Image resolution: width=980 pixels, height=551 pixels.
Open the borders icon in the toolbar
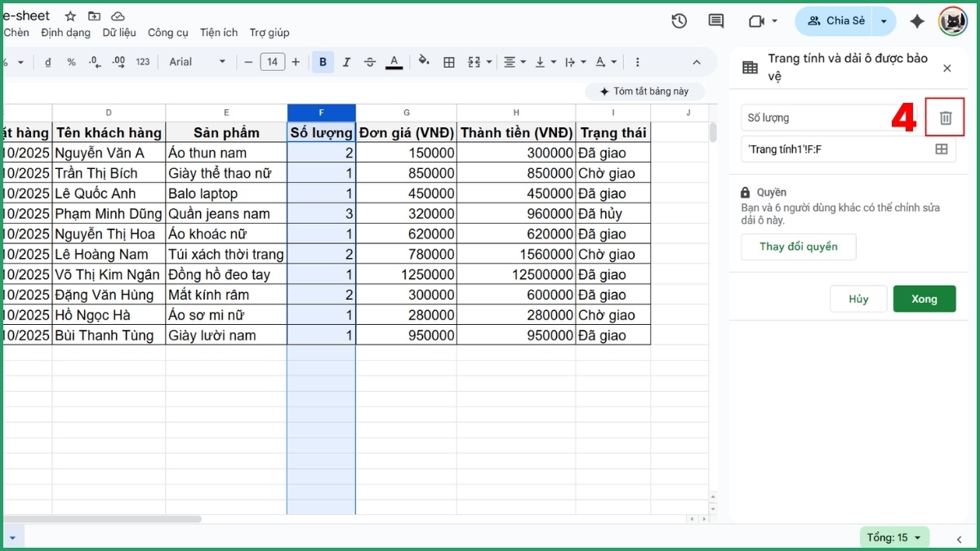pyautogui.click(x=448, y=61)
